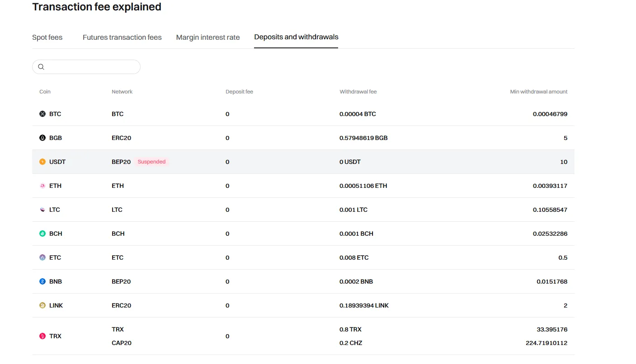Click the Transaction fee explained heading

point(97,7)
